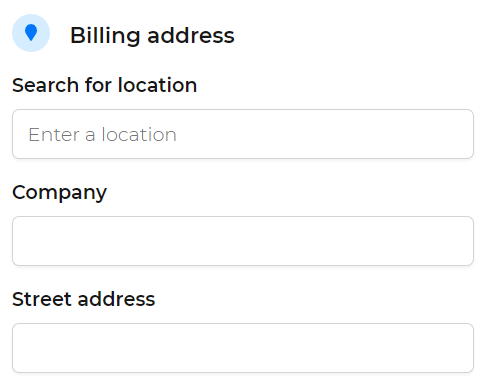Click the word location in Search for location label

(157, 85)
